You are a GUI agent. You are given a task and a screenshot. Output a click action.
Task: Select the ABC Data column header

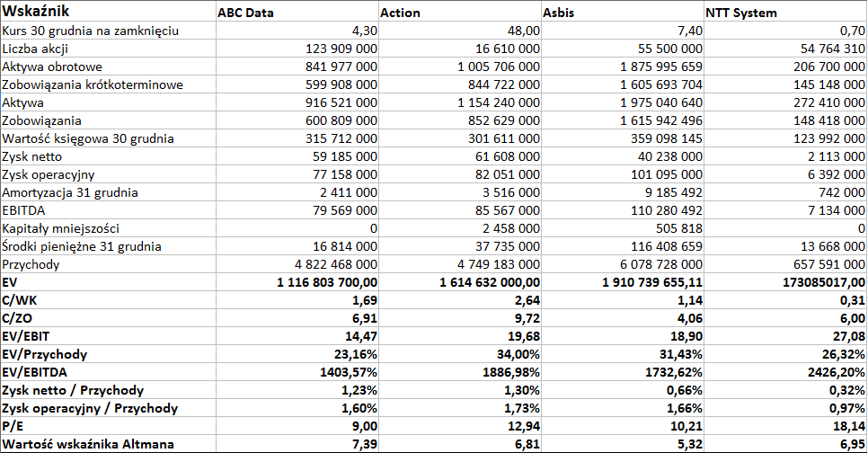297,11
